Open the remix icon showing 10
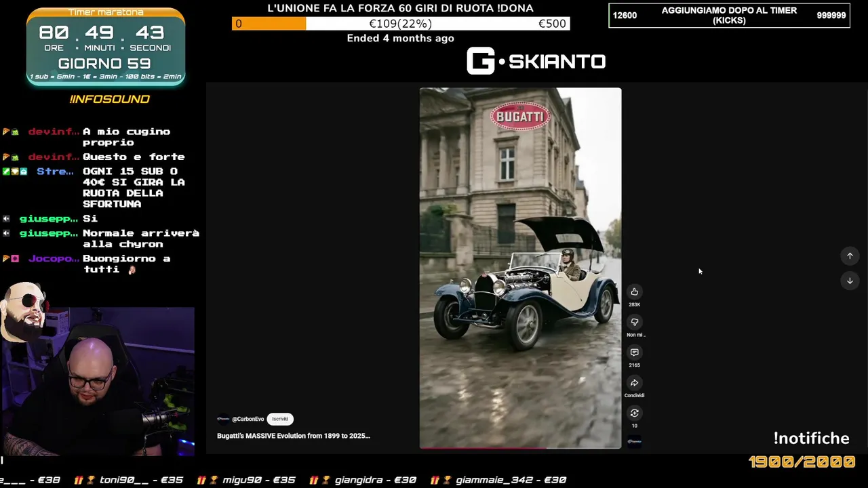 coord(634,413)
